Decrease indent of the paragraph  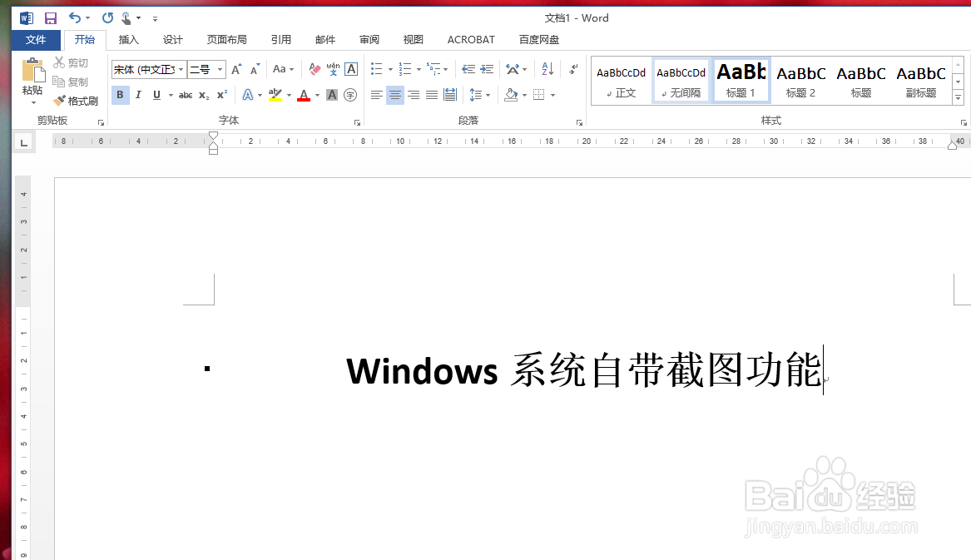pyautogui.click(x=468, y=69)
